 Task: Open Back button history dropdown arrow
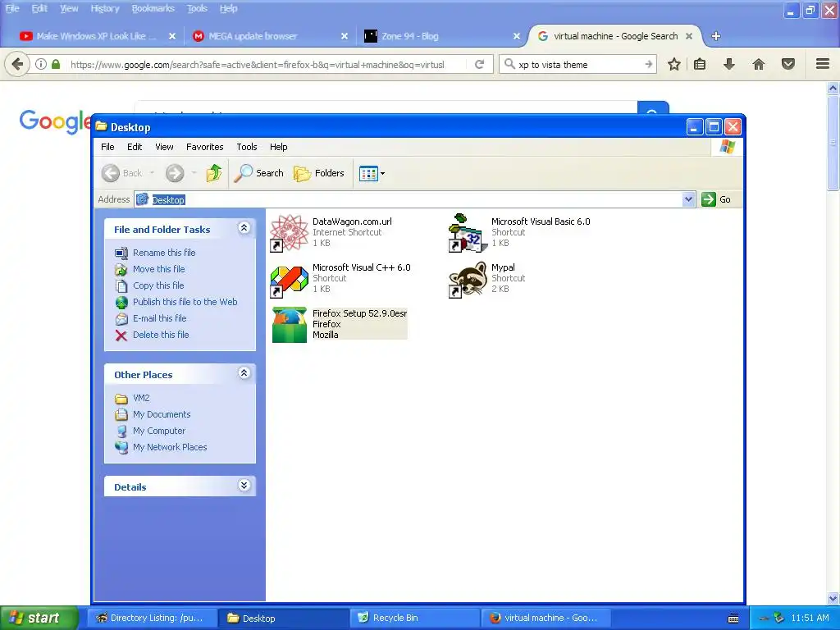pos(152,173)
